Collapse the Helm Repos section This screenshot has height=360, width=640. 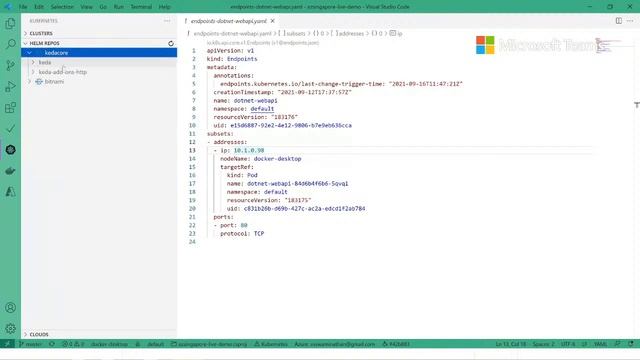tap(99, 43)
